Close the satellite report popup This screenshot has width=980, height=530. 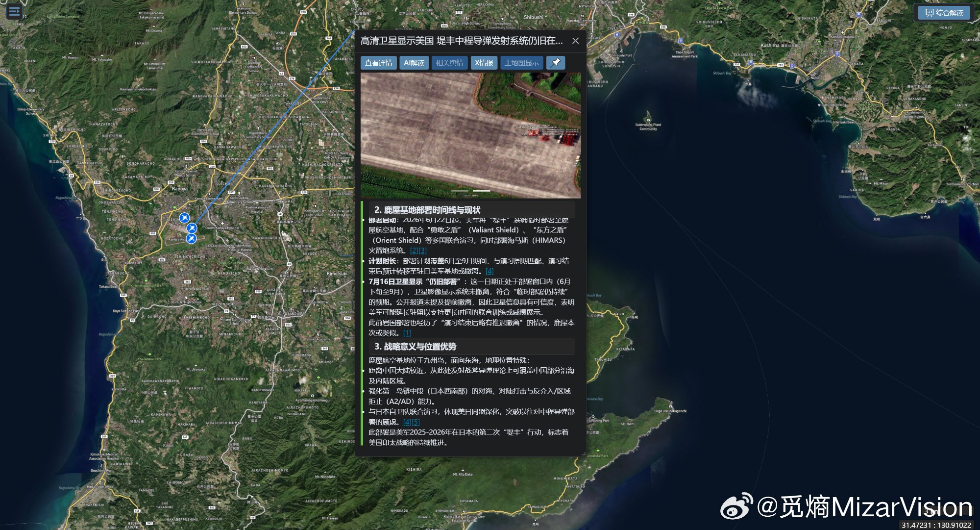coord(575,41)
